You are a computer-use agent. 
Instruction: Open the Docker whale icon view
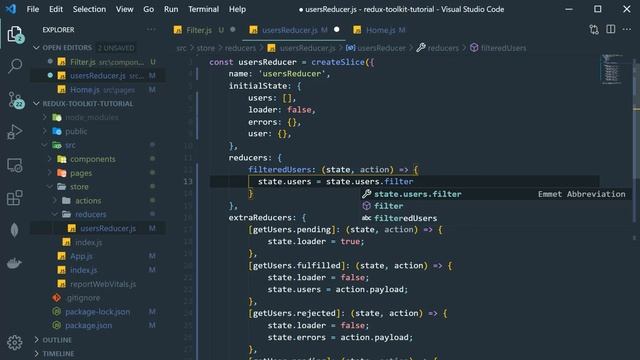coord(15,263)
